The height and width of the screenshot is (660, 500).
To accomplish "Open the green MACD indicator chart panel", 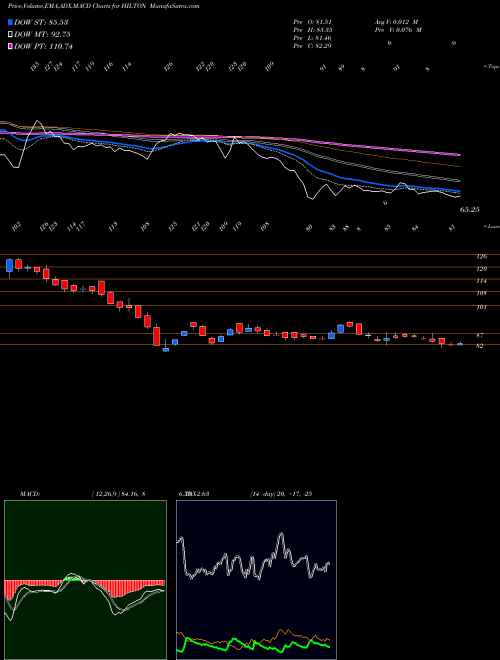I will (85, 580).
